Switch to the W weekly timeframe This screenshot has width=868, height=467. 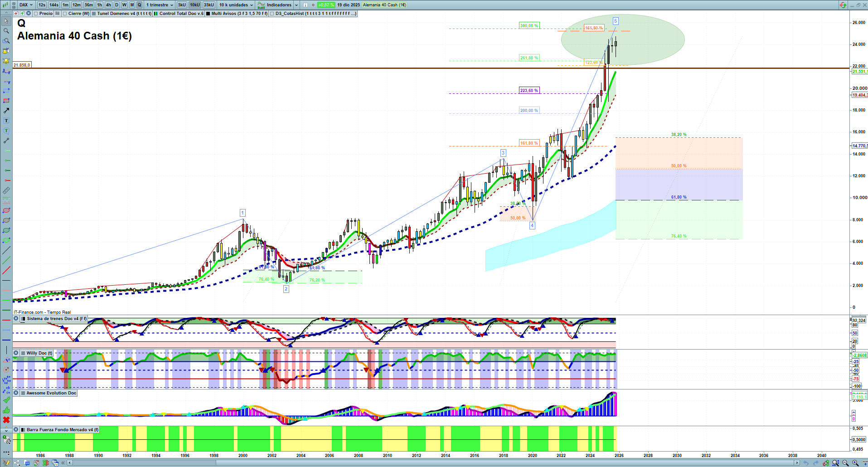(x=124, y=5)
